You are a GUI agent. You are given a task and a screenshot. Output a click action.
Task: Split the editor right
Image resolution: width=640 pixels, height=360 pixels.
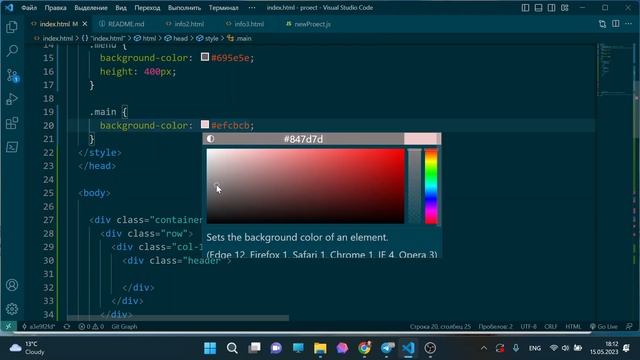616,24
